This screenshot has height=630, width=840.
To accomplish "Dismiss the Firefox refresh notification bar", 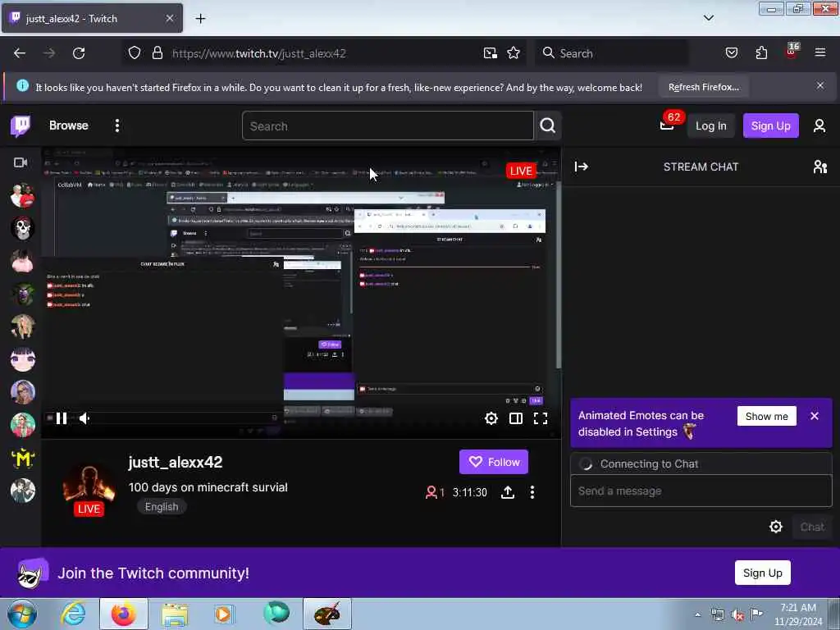I will point(820,85).
